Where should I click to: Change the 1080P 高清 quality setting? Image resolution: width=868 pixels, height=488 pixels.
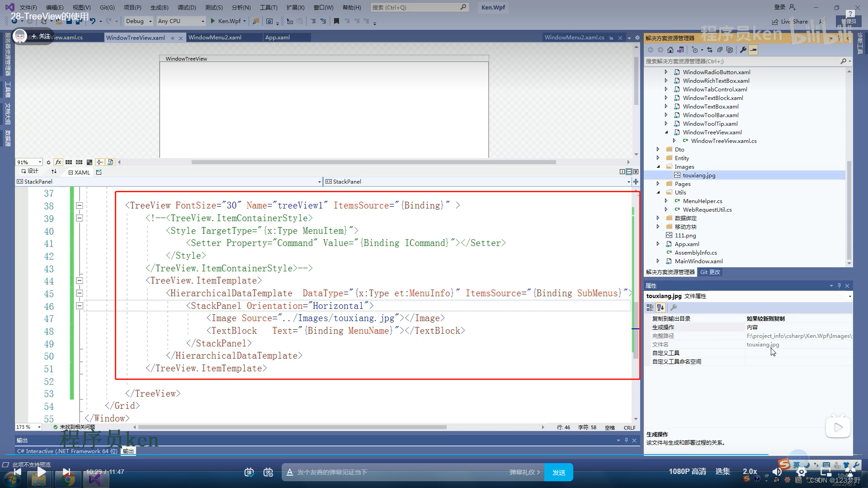click(687, 471)
